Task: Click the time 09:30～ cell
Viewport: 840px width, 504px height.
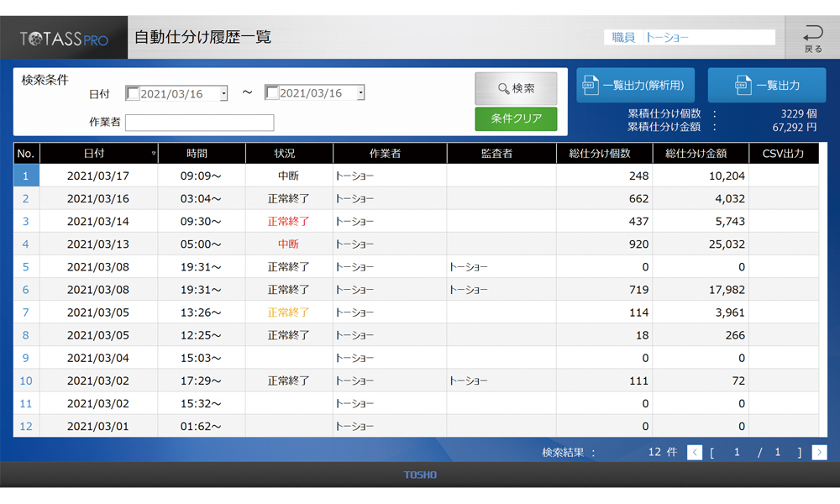Action: coord(201,221)
